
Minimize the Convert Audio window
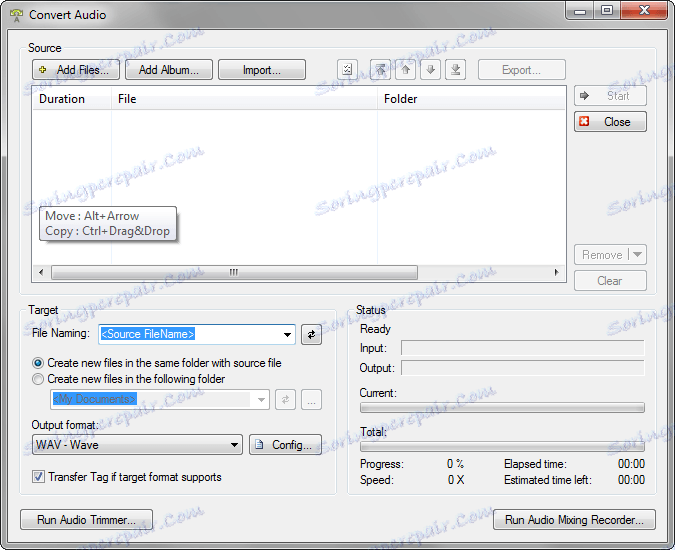(580, 11)
